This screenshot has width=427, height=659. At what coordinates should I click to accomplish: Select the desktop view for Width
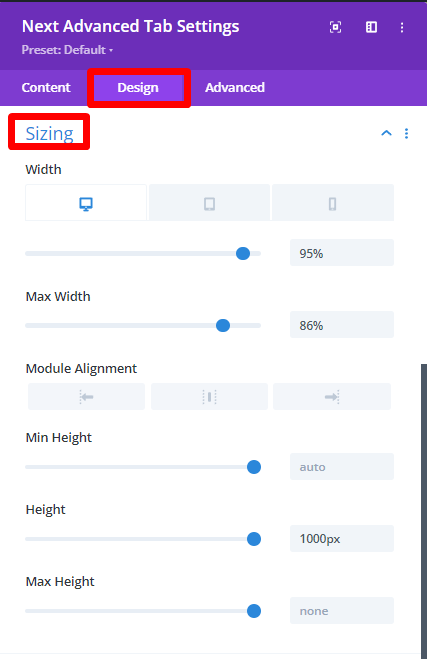click(86, 203)
